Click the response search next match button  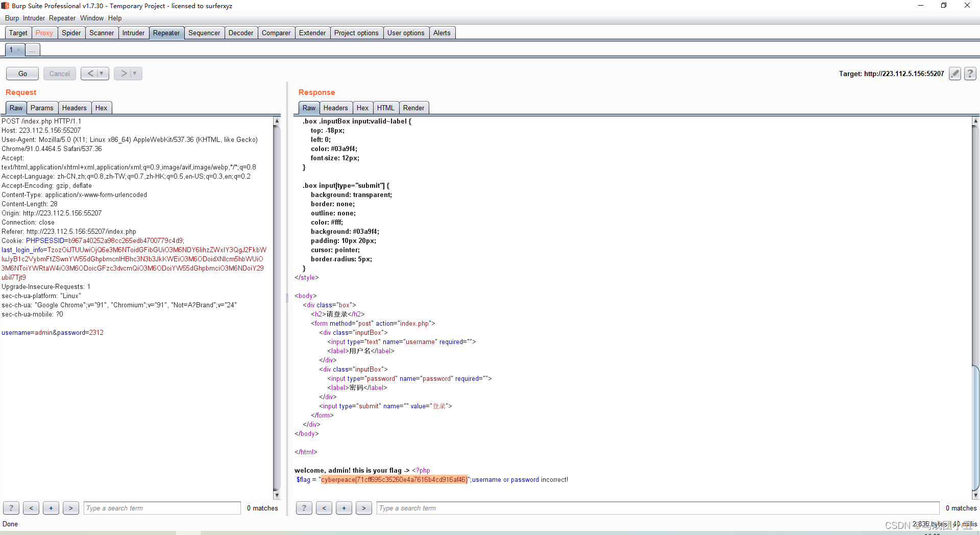[x=364, y=508]
